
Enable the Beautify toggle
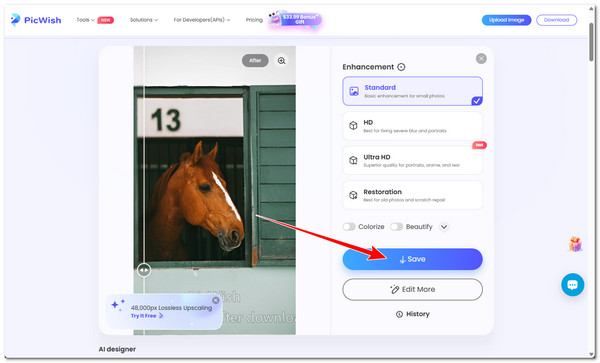(396, 227)
